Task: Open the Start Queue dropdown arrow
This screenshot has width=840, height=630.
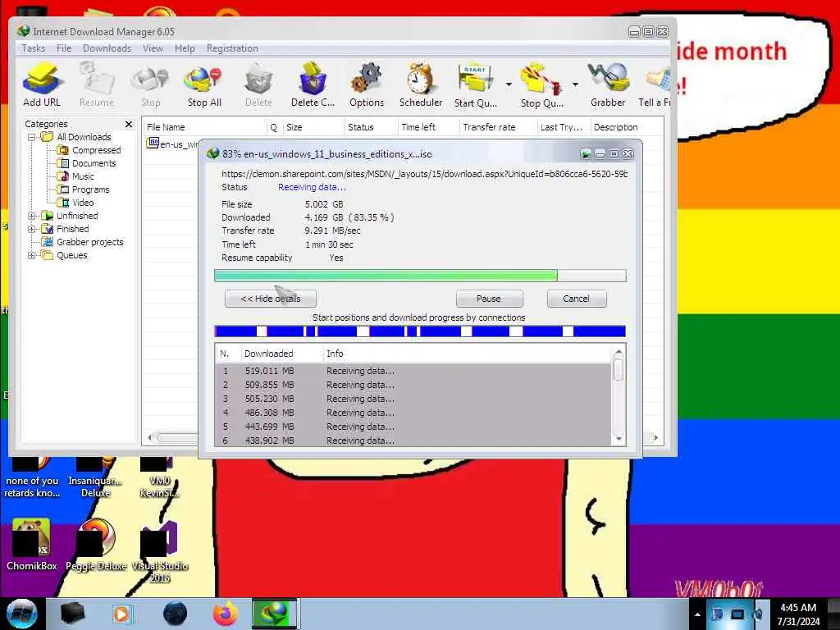Action: coord(509,84)
